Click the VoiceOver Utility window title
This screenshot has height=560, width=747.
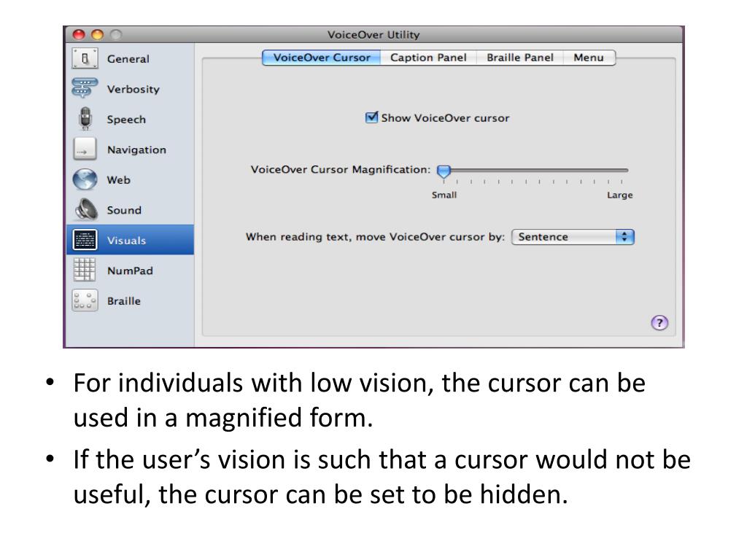point(373,35)
